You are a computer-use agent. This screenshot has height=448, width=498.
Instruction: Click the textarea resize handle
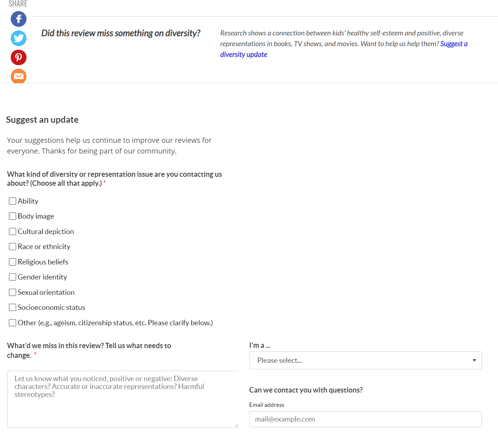[x=236, y=425]
